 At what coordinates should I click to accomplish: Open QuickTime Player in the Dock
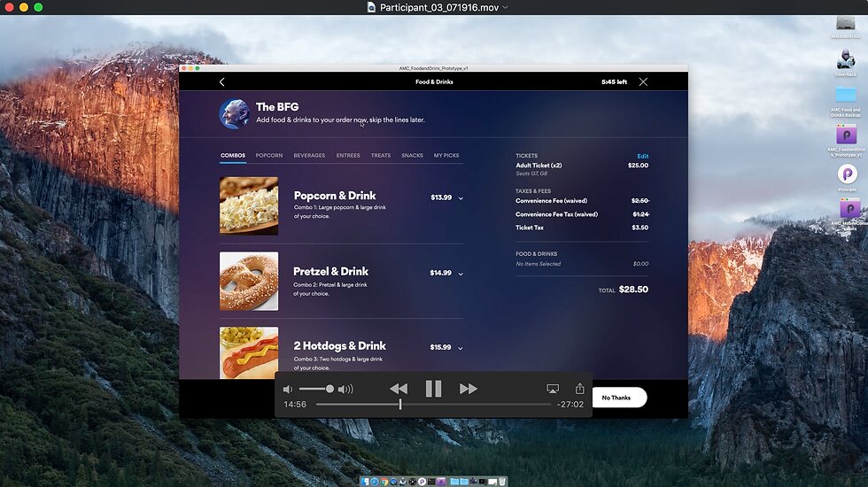pos(393,482)
